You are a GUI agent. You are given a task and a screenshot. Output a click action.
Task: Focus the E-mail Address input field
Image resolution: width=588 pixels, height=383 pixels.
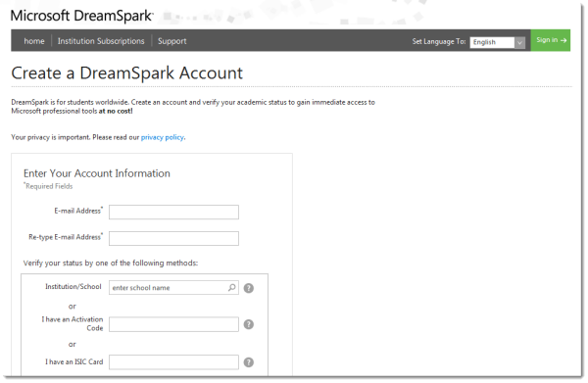point(173,212)
